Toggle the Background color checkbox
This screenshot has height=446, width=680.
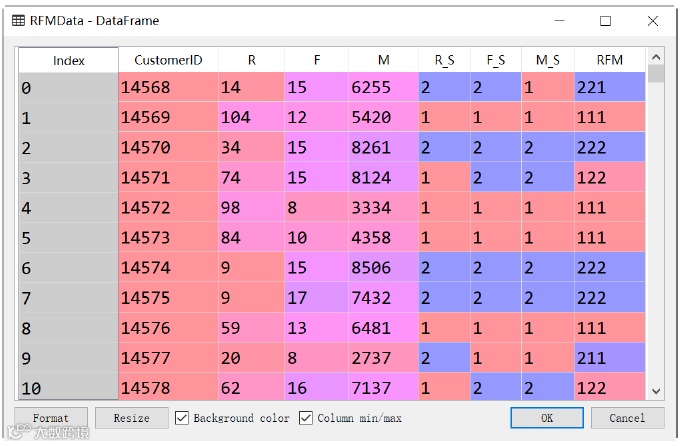click(x=182, y=418)
